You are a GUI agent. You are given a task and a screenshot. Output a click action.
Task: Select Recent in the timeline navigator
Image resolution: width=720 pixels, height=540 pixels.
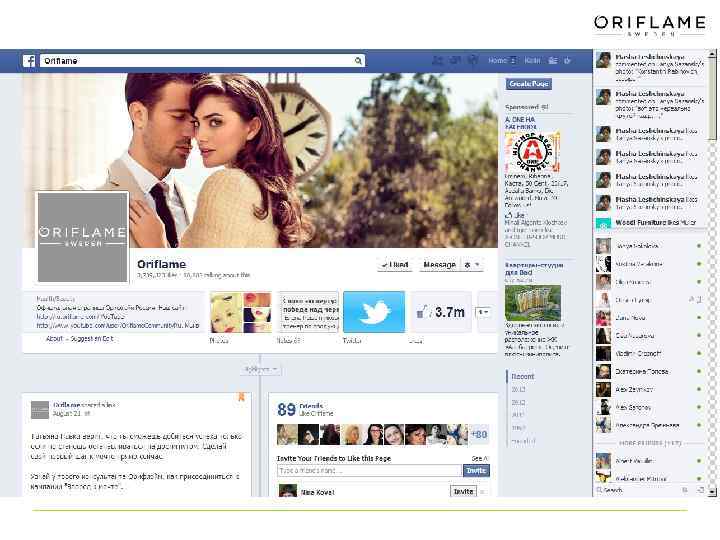click(523, 377)
